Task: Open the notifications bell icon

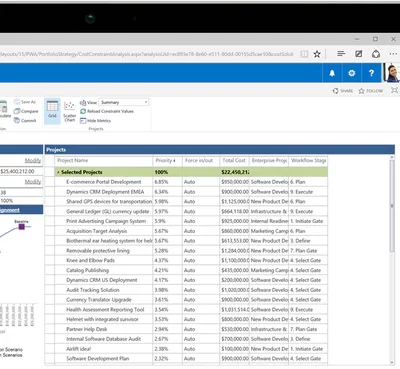Action: point(332,73)
